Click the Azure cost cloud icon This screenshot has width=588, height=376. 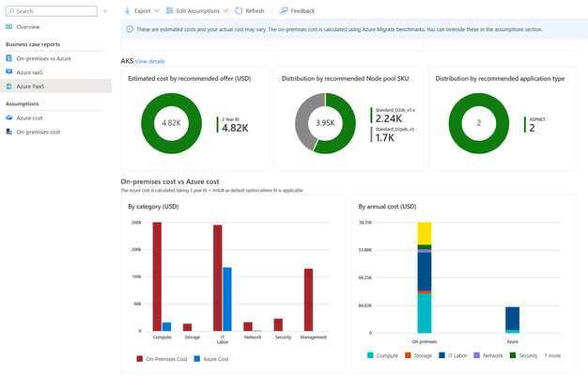[x=9, y=117]
